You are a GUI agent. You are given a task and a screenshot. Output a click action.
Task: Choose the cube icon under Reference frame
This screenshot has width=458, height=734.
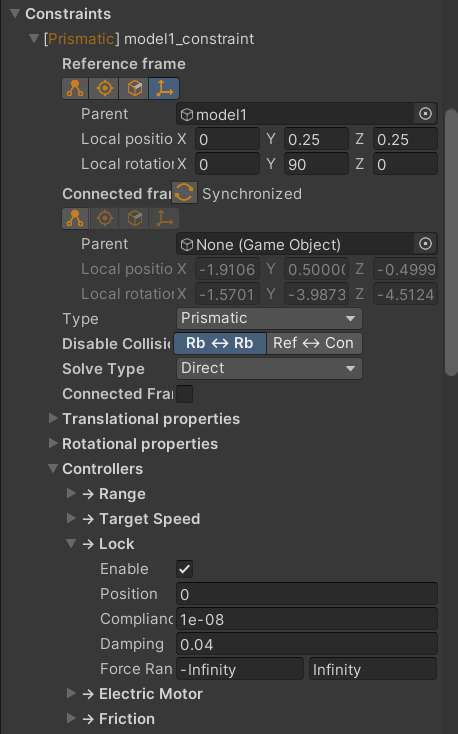click(x=134, y=88)
